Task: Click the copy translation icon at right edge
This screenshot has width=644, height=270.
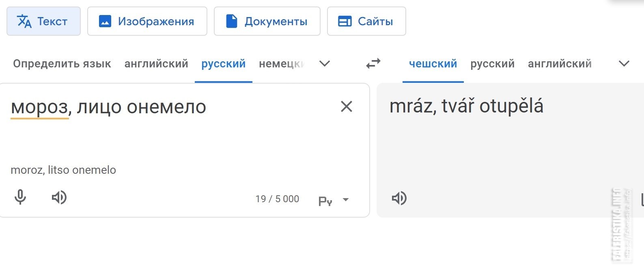Action: tap(642, 199)
